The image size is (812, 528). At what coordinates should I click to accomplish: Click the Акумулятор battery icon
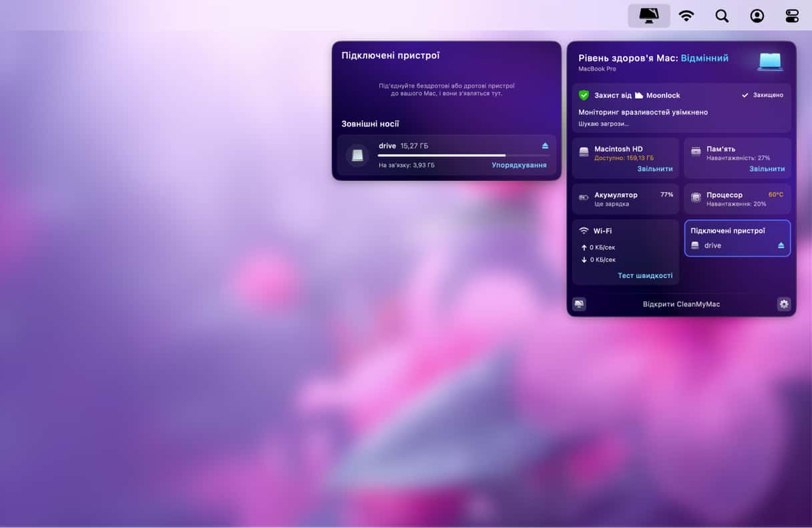(584, 197)
